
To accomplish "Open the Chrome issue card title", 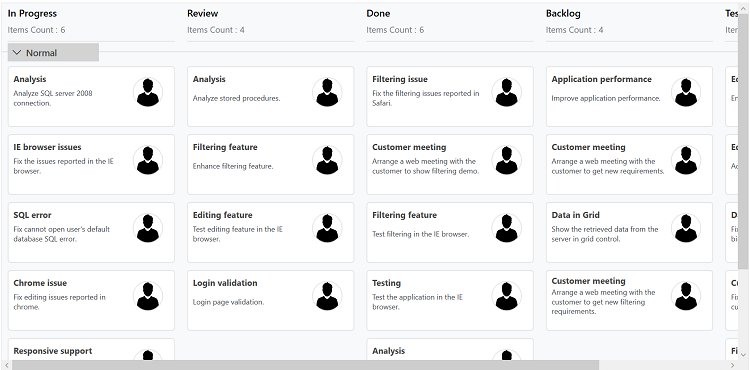I will click(40, 283).
